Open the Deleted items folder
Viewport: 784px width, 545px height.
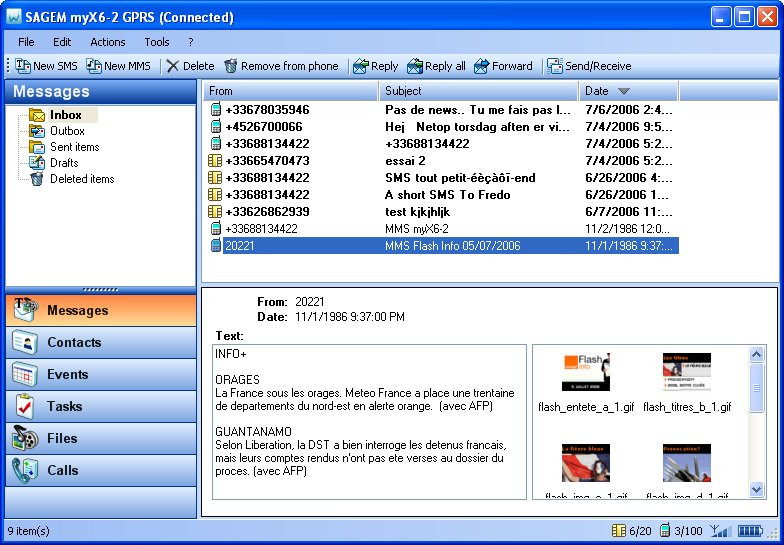pos(82,179)
